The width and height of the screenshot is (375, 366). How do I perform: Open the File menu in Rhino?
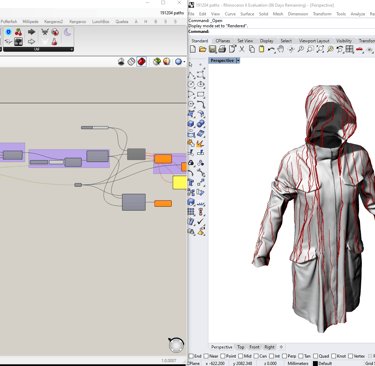coord(191,14)
